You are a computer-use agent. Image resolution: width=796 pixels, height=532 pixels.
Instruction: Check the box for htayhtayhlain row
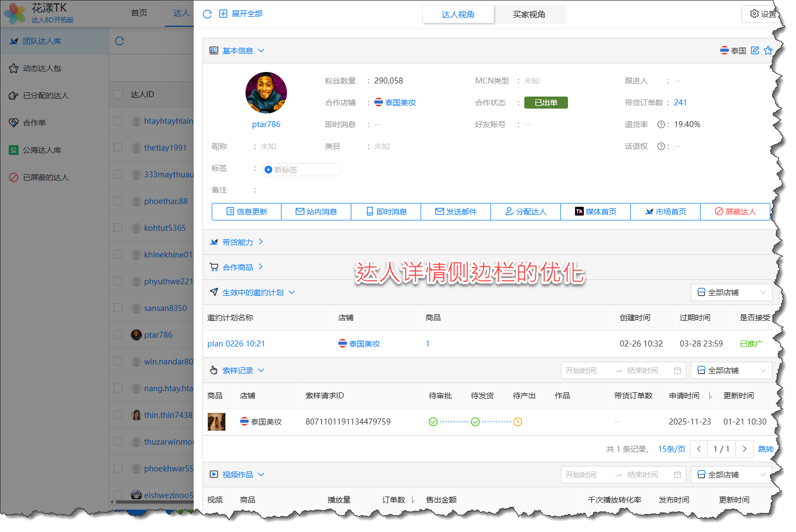pos(118,121)
